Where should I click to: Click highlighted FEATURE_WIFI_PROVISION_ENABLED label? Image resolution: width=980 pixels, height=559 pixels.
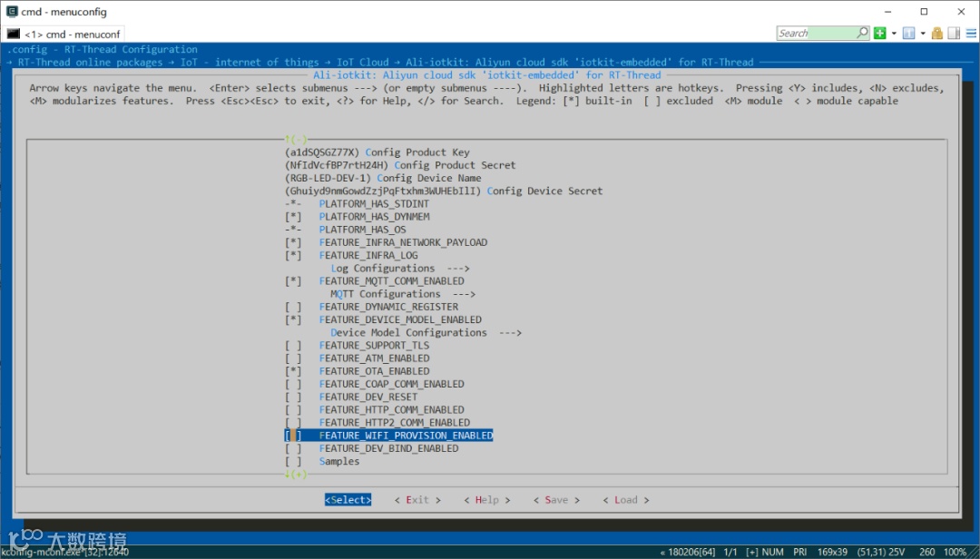(407, 436)
